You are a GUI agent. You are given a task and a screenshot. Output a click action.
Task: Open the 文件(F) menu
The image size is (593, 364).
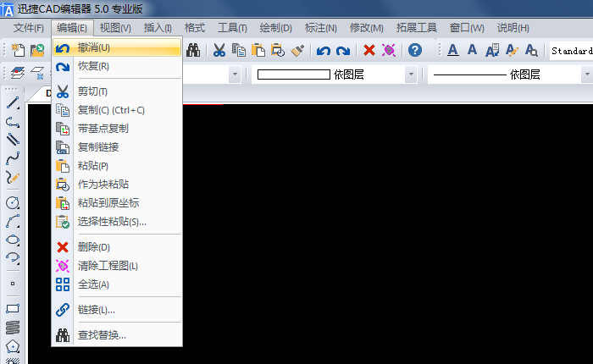(x=28, y=28)
